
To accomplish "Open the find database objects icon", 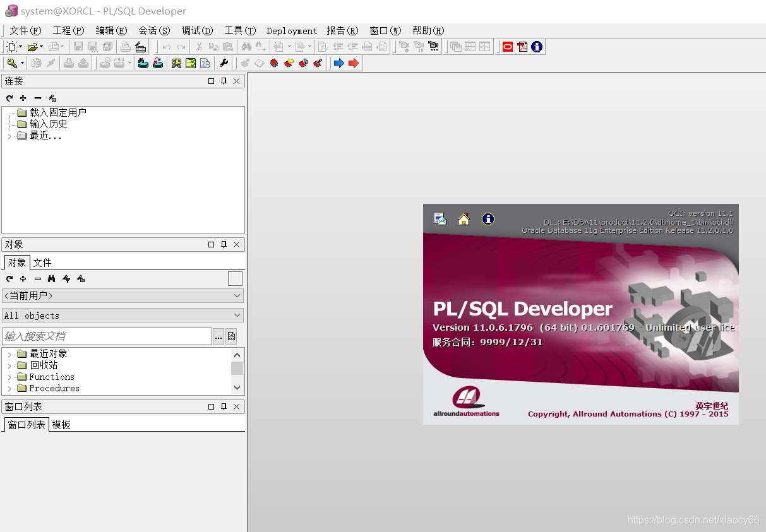I will [143, 63].
